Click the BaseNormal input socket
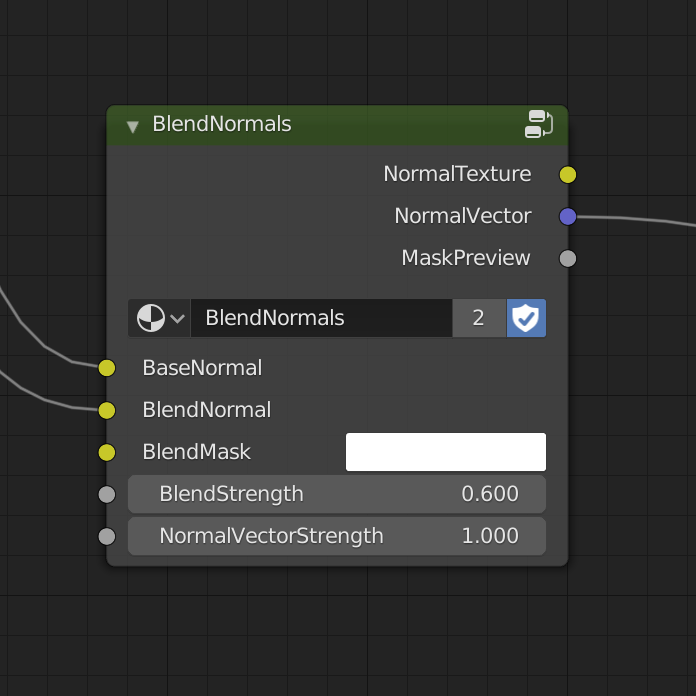Viewport: 696px width, 696px height. (107, 368)
